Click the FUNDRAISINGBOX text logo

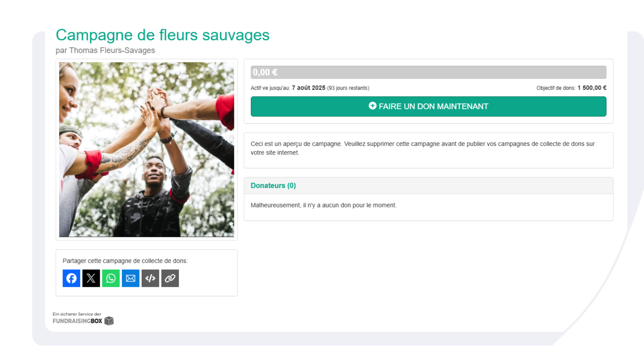[x=77, y=321]
